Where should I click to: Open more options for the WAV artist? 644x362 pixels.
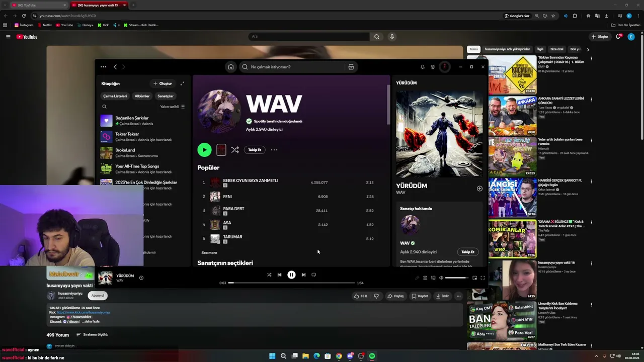(x=274, y=150)
